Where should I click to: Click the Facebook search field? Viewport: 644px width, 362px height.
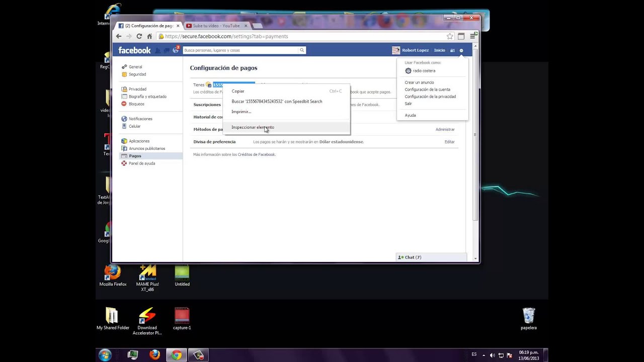[x=240, y=50]
